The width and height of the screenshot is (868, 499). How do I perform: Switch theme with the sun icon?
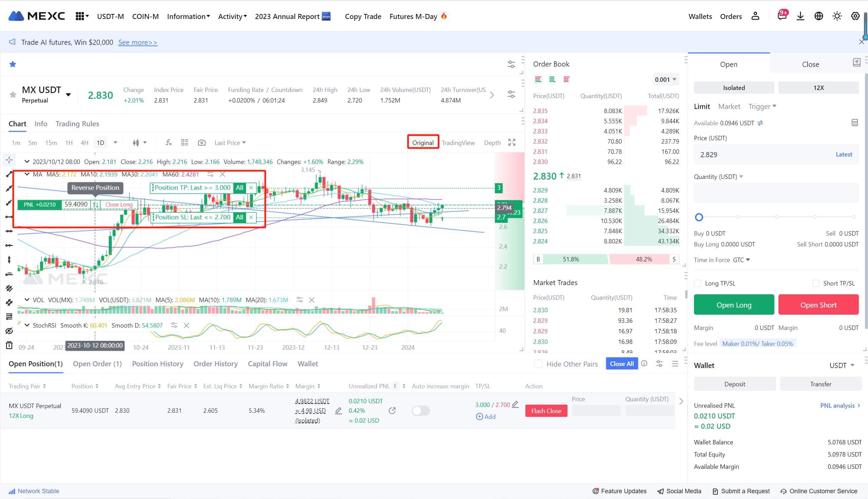coord(837,16)
